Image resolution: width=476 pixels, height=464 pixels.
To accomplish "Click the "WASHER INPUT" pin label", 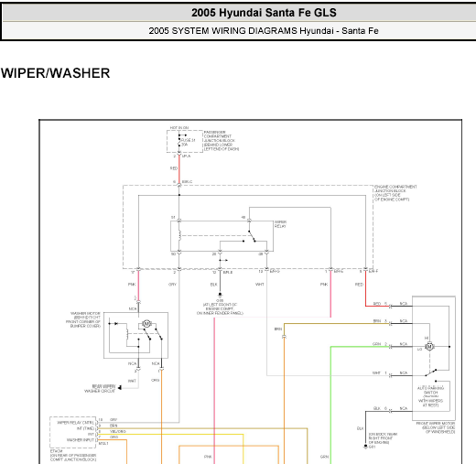I will (81, 440).
